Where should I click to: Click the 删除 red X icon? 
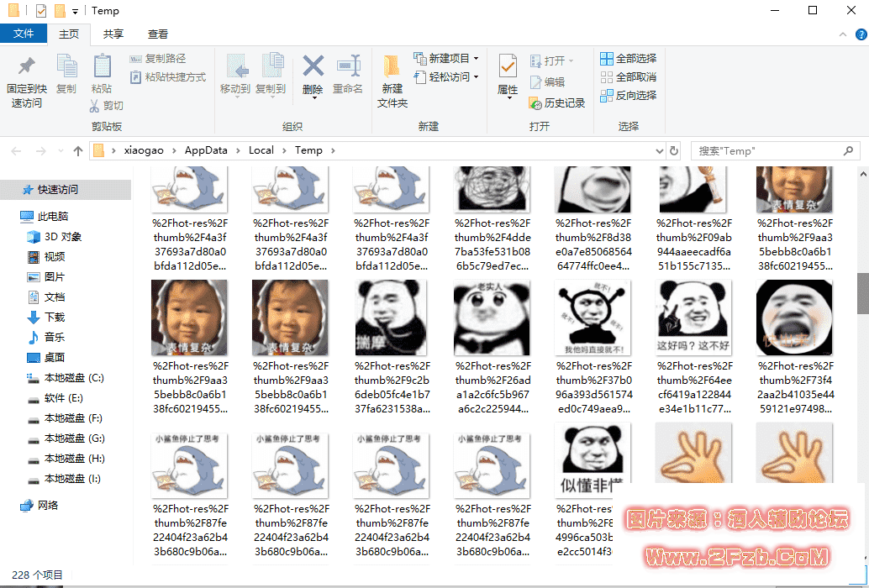pos(313,66)
